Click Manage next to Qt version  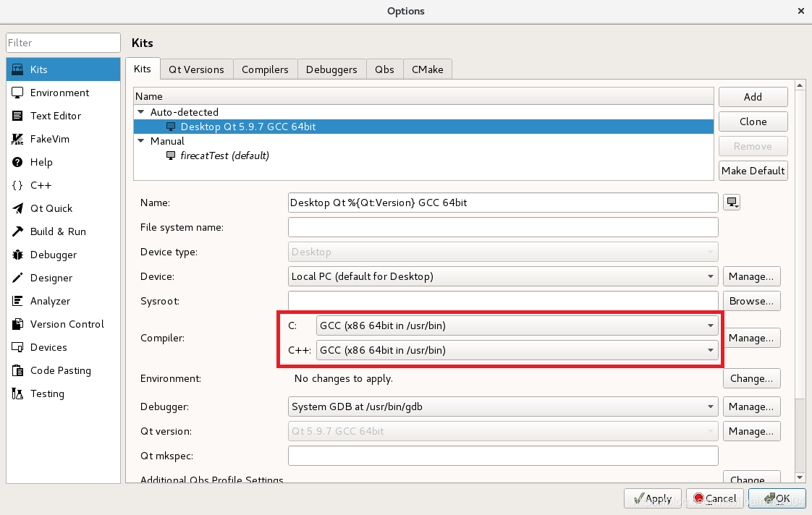(751, 431)
